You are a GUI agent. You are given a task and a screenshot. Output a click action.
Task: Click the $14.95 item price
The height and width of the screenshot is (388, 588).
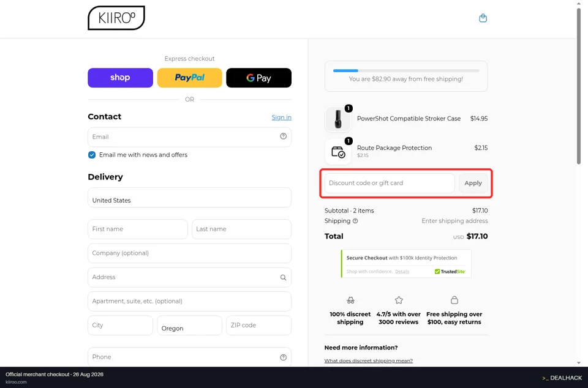(x=479, y=118)
